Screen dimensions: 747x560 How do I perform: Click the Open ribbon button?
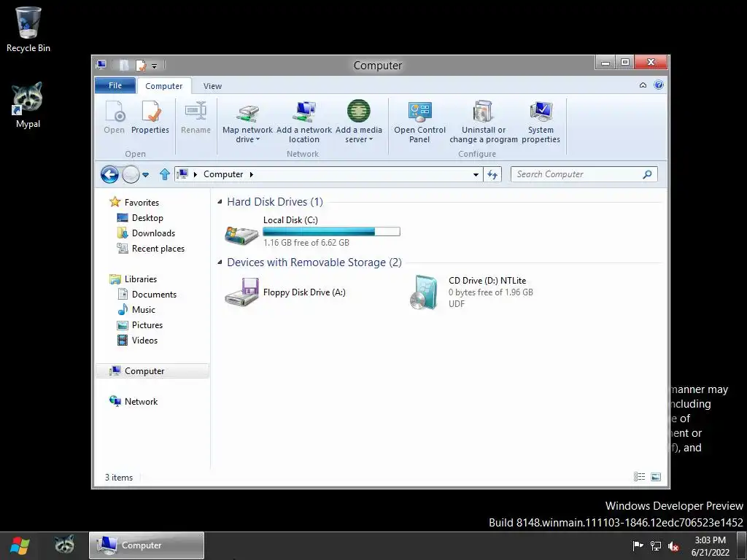[x=115, y=117]
